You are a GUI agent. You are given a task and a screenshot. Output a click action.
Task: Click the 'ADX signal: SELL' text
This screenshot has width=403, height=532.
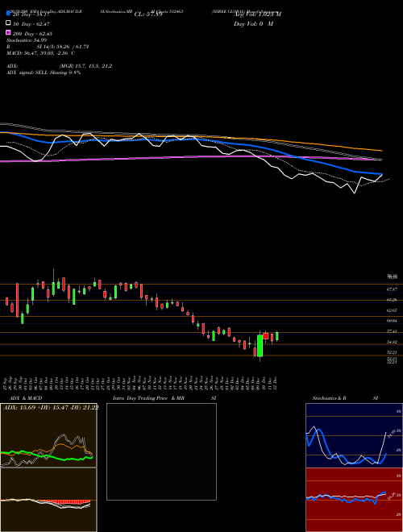click(44, 73)
